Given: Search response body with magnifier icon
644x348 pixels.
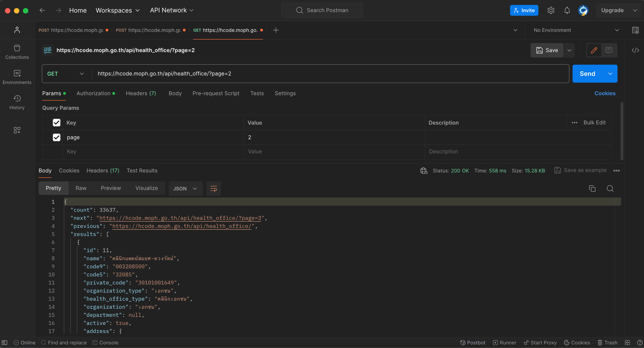Looking at the screenshot, I should tap(610, 189).
